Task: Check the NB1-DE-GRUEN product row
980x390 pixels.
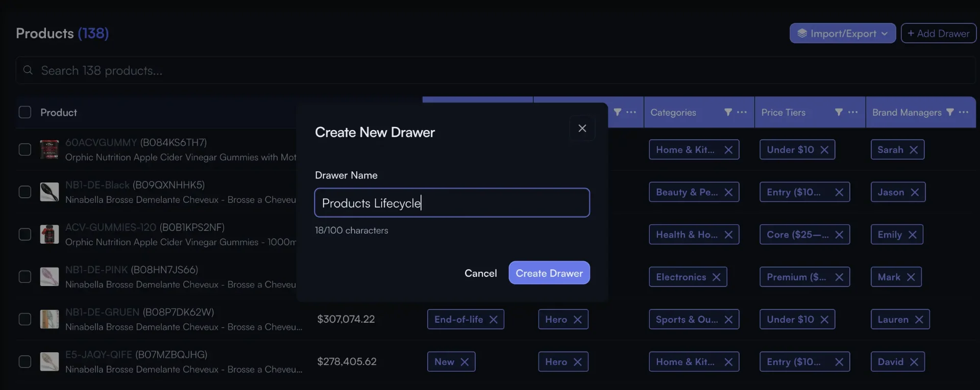Action: coord(25,319)
